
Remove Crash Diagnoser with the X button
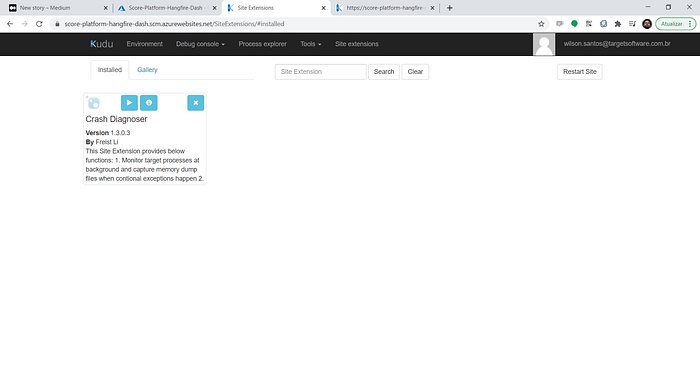(x=196, y=103)
